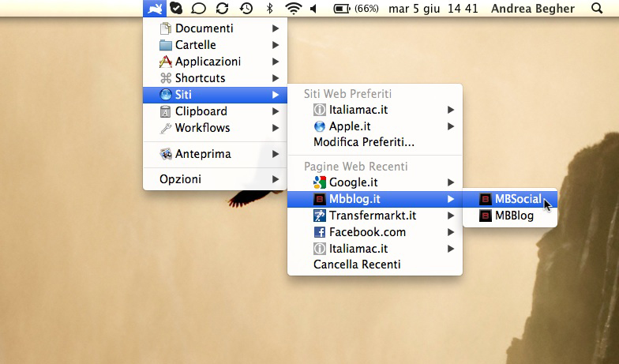Click the Cartelle folder icon

pos(166,45)
